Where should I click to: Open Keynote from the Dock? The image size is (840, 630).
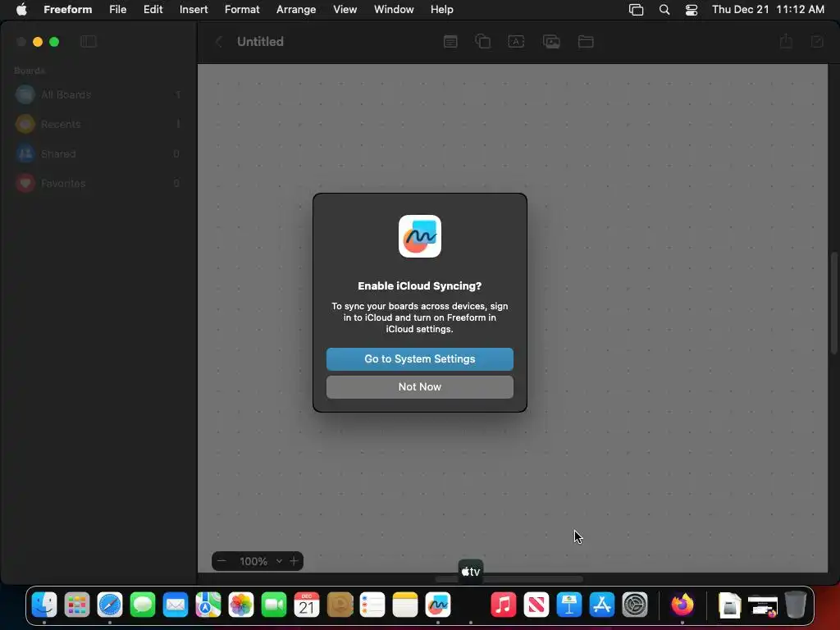569,605
